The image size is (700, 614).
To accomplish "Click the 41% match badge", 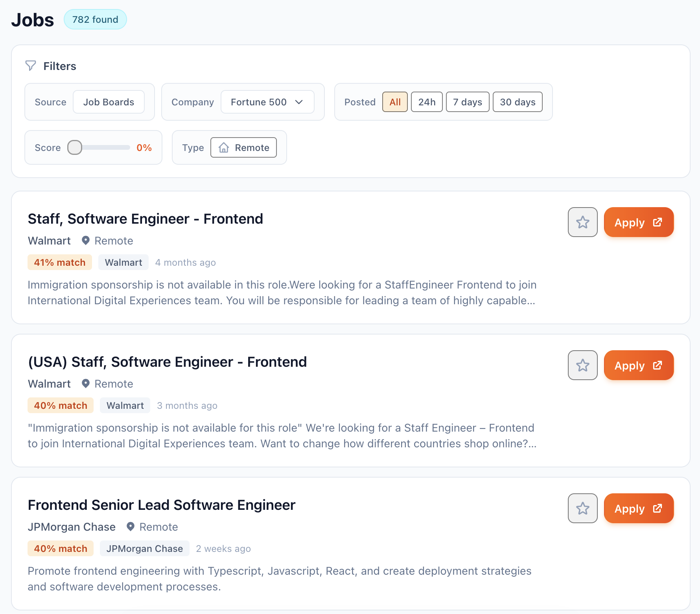I will 60,262.
